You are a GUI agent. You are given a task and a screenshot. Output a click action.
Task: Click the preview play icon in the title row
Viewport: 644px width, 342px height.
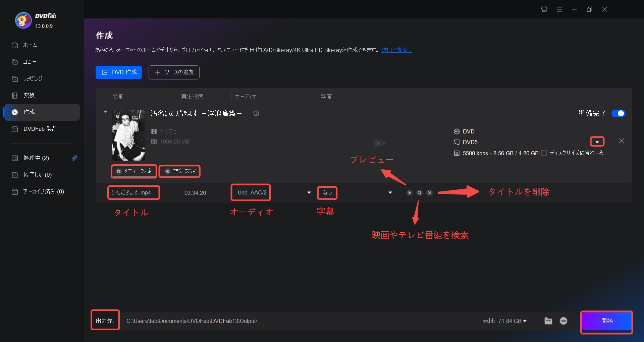click(409, 193)
